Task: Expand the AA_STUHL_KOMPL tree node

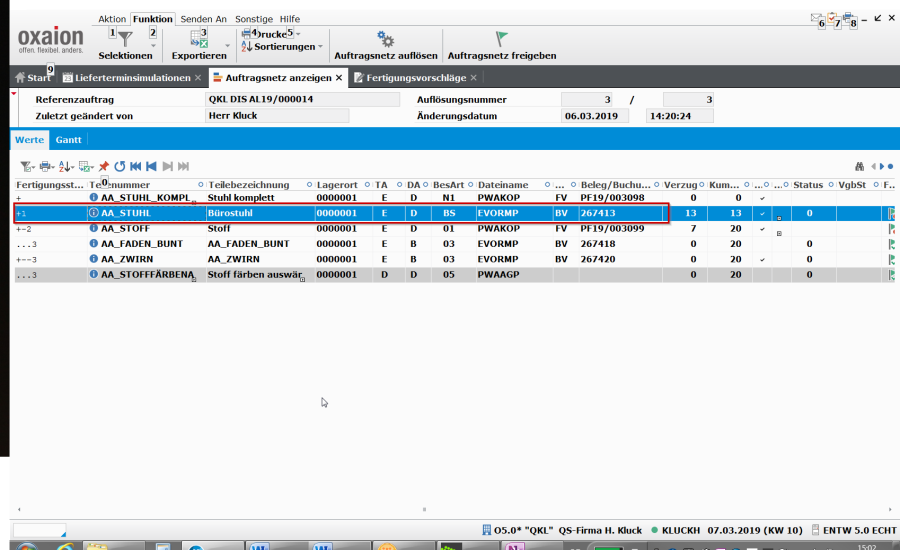Action: tap(19, 198)
